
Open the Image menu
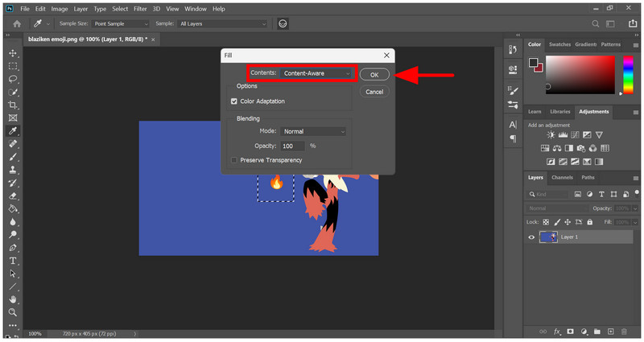59,9
